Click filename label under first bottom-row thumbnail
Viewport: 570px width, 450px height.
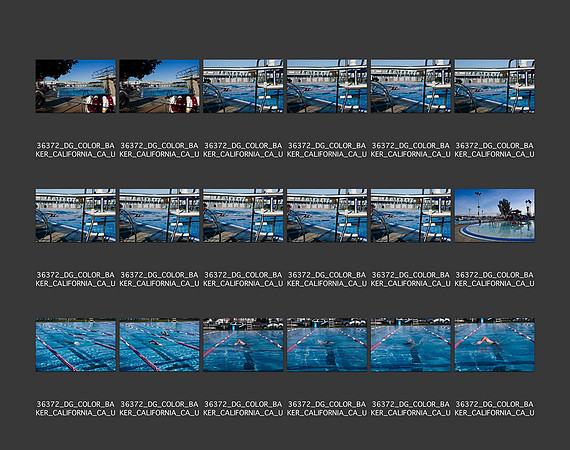76,408
